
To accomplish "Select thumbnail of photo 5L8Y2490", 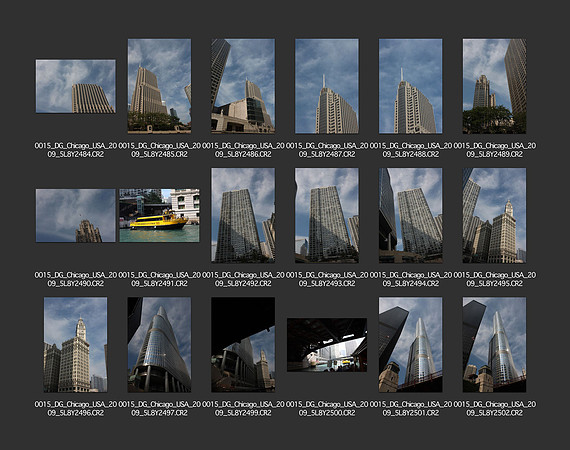I will tap(76, 216).
